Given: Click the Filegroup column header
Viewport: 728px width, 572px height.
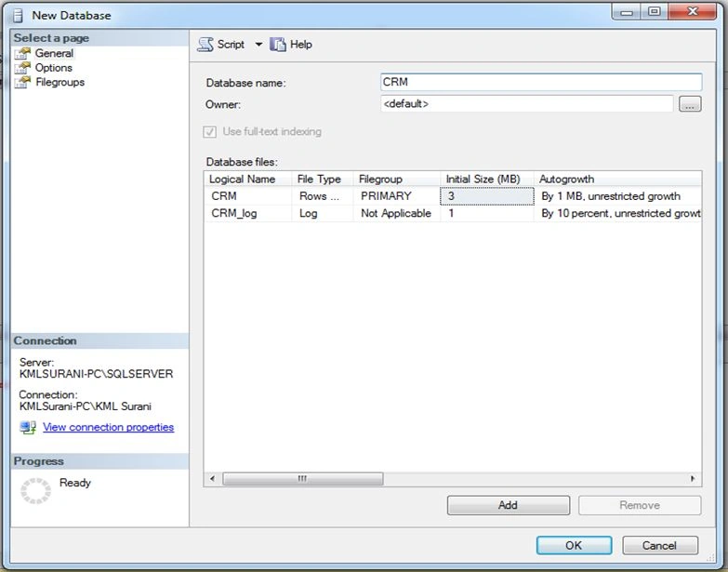Looking at the screenshot, I should [x=396, y=180].
